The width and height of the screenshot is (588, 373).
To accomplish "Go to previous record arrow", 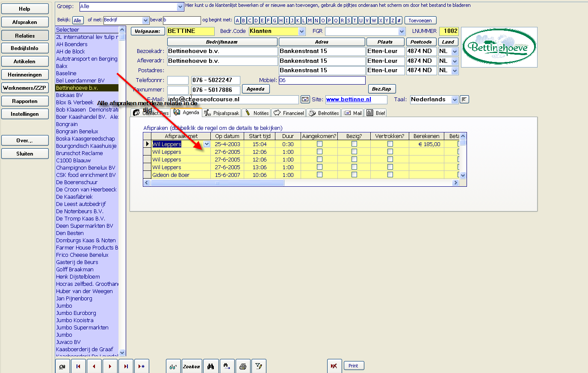I will tap(94, 367).
